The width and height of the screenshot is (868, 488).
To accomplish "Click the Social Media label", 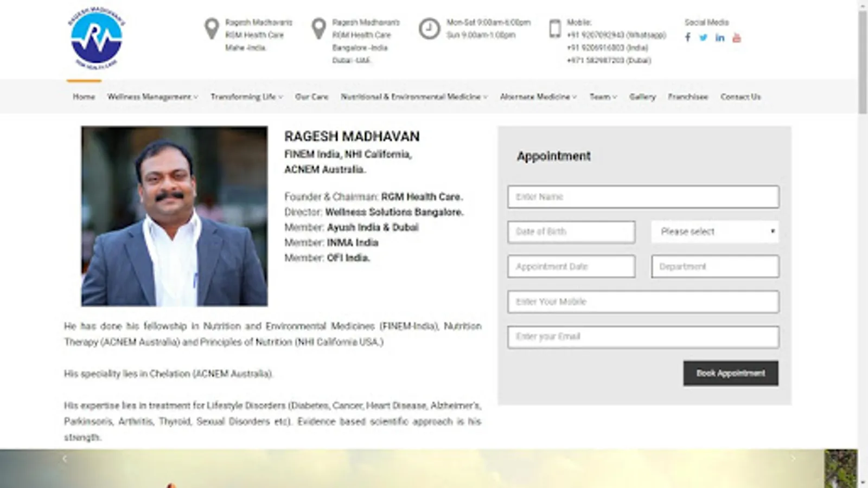I will tap(706, 22).
